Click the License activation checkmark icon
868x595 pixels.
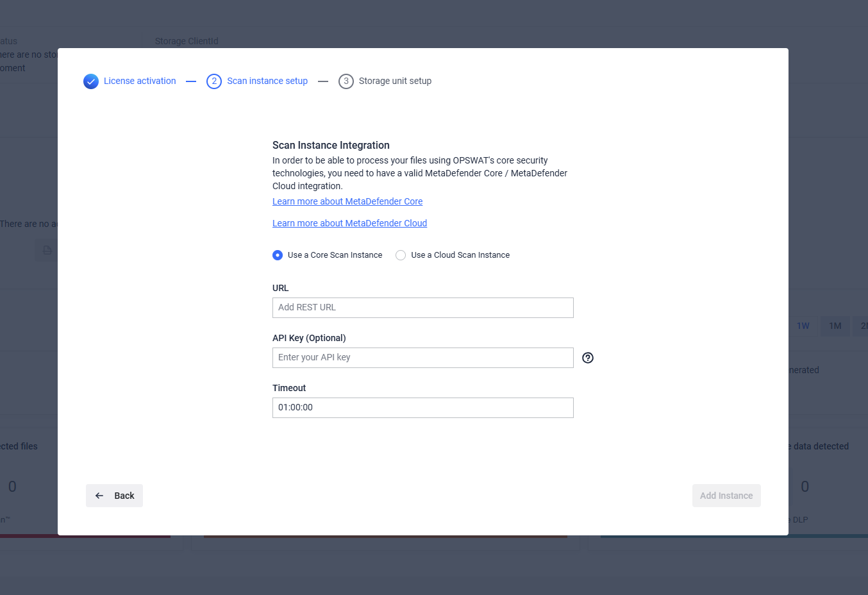coord(91,81)
